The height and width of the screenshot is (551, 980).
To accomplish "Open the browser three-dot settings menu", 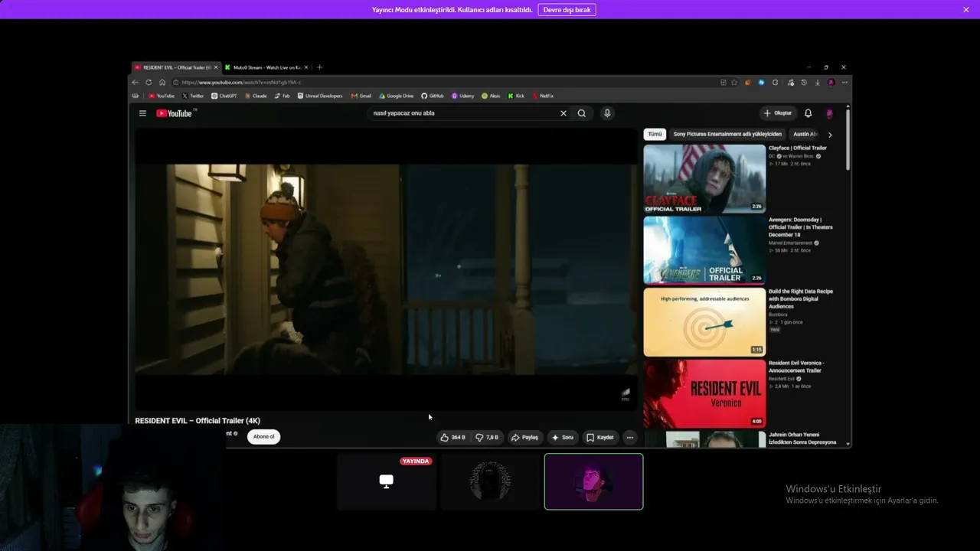I will 844,82.
